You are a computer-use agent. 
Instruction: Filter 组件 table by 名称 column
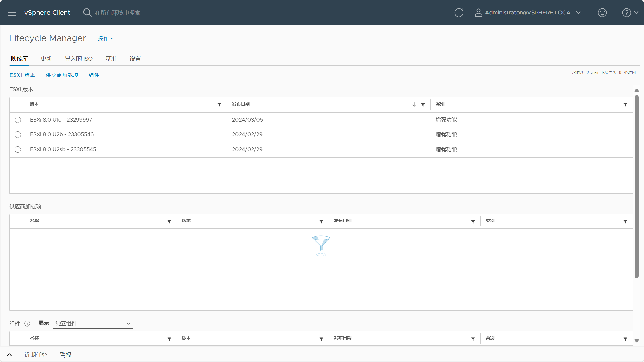(169, 339)
